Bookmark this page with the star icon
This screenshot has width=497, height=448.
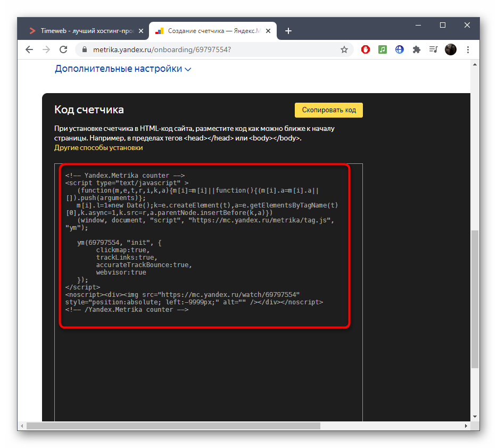(344, 49)
